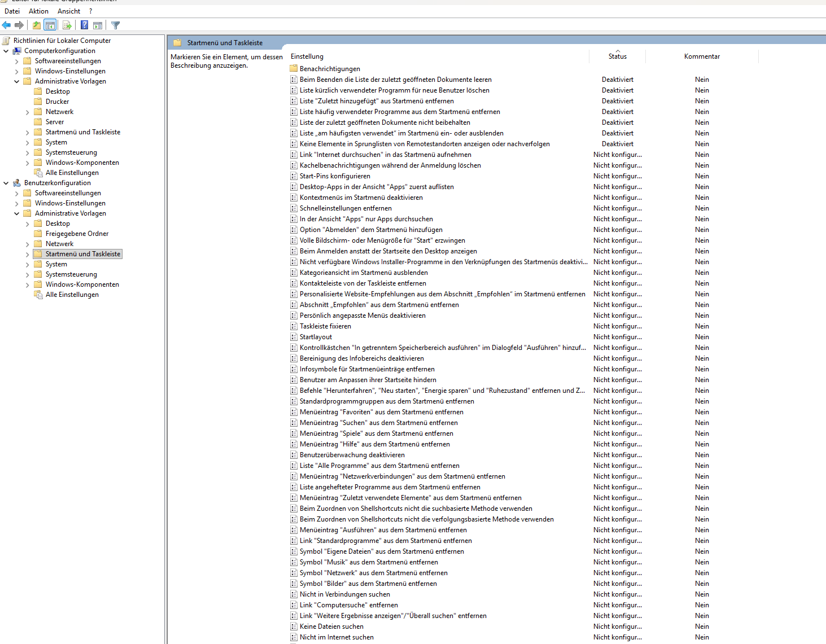The width and height of the screenshot is (826, 644).
Task: Click the Forward arrow in toolbar
Action: click(x=19, y=25)
